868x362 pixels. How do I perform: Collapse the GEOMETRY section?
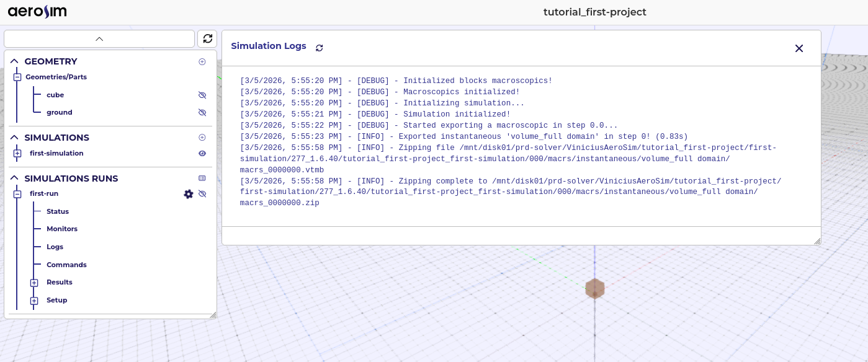coord(14,61)
